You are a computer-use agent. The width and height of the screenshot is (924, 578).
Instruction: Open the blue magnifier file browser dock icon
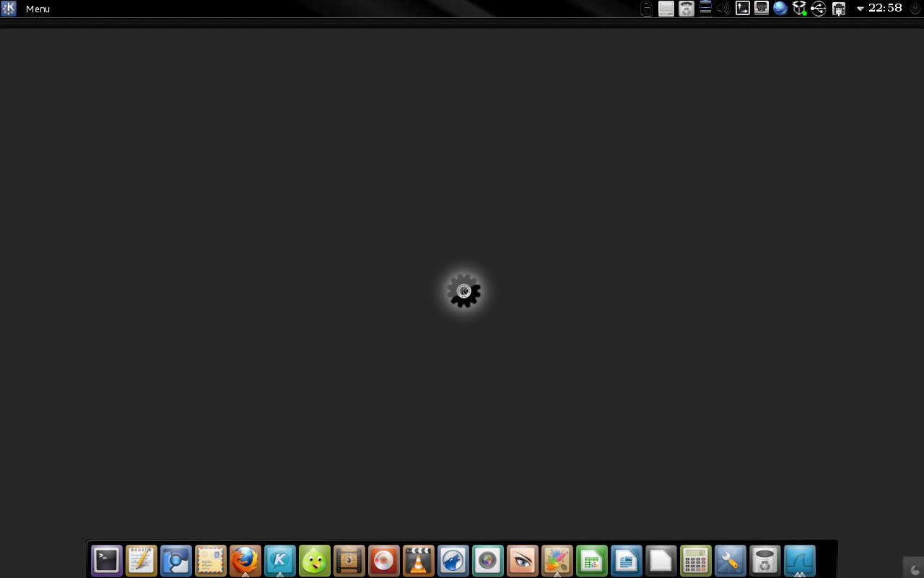(176, 561)
